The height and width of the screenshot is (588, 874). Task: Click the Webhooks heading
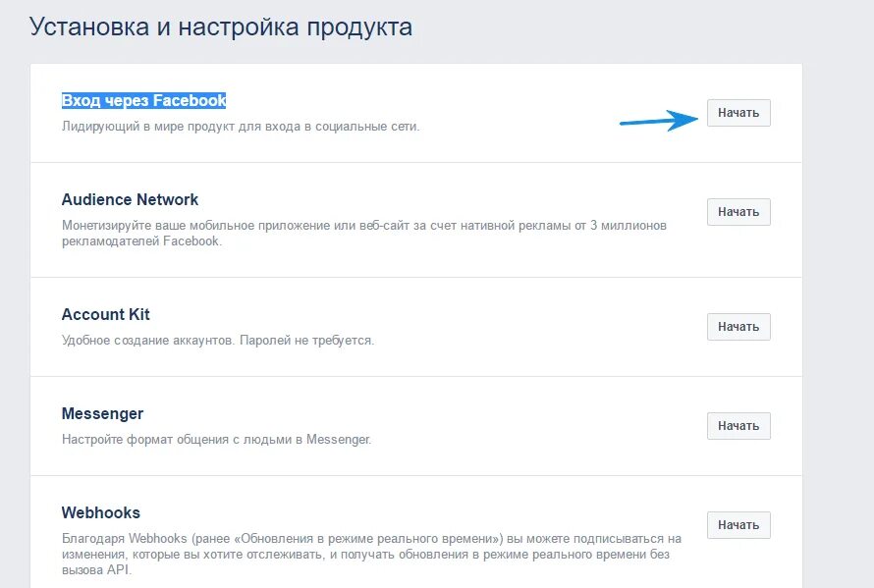[x=101, y=512]
